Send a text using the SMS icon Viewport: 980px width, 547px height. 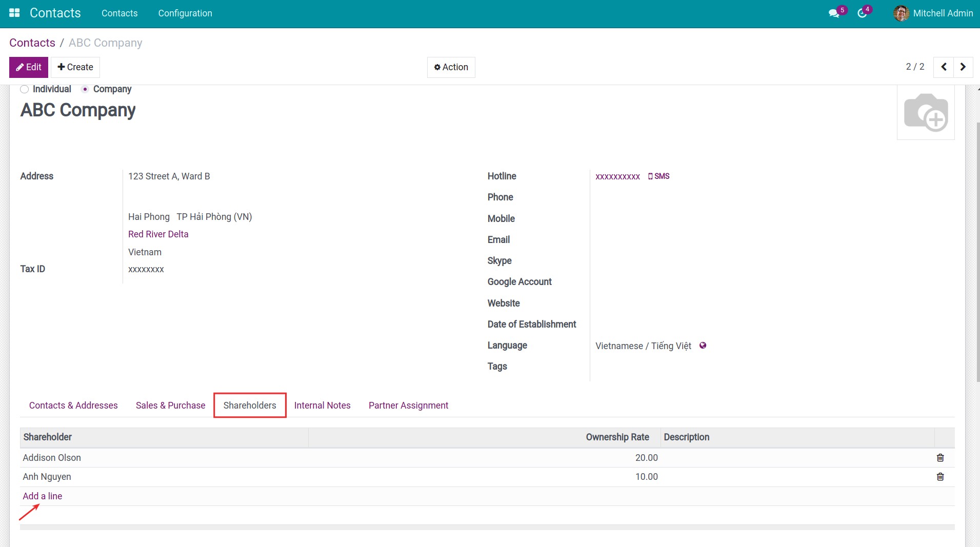click(659, 176)
